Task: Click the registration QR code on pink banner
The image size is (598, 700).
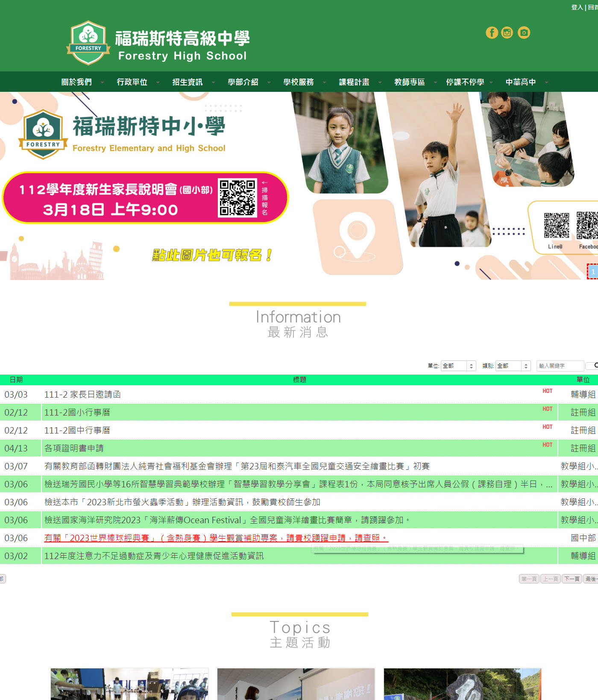Action: [237, 198]
